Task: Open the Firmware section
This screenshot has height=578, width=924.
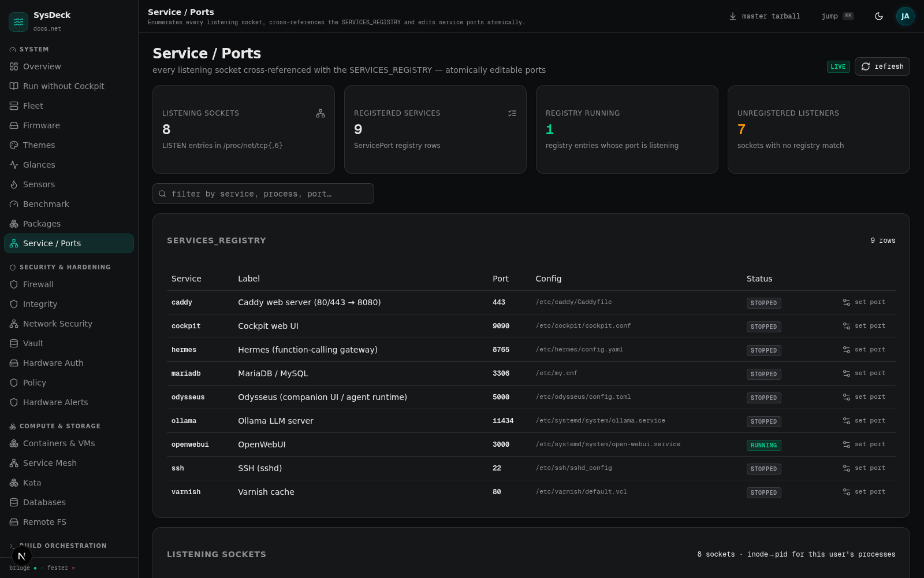Action: pyautogui.click(x=69, y=125)
